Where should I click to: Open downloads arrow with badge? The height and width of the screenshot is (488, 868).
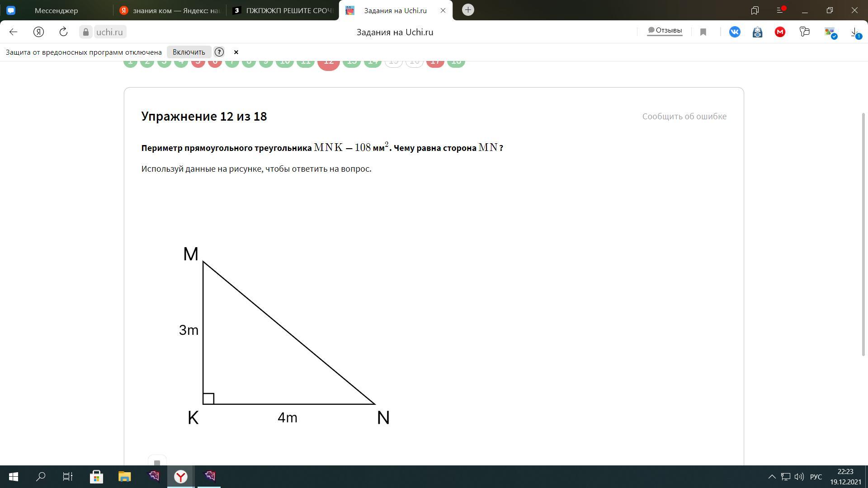(x=855, y=33)
